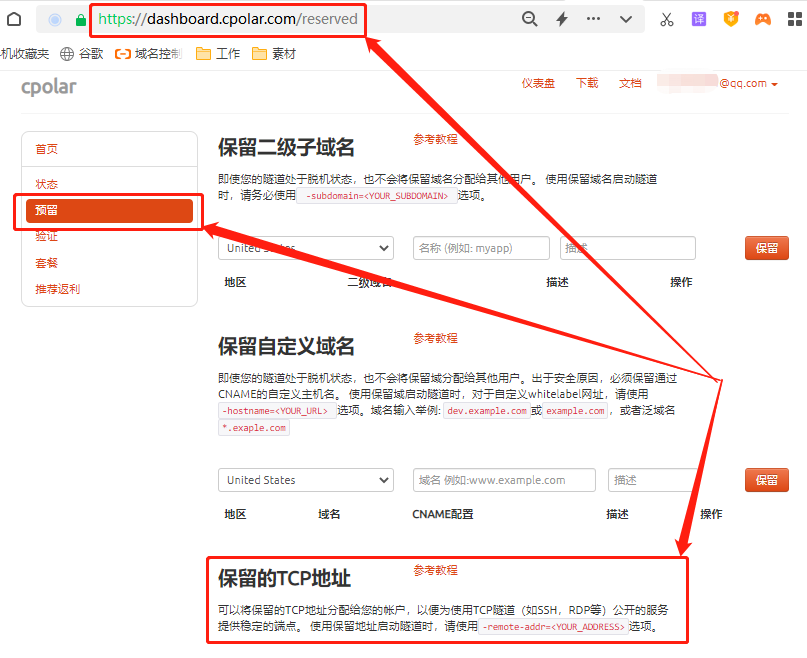Click 参考教程 link beside 保留自定义域名

click(435, 339)
